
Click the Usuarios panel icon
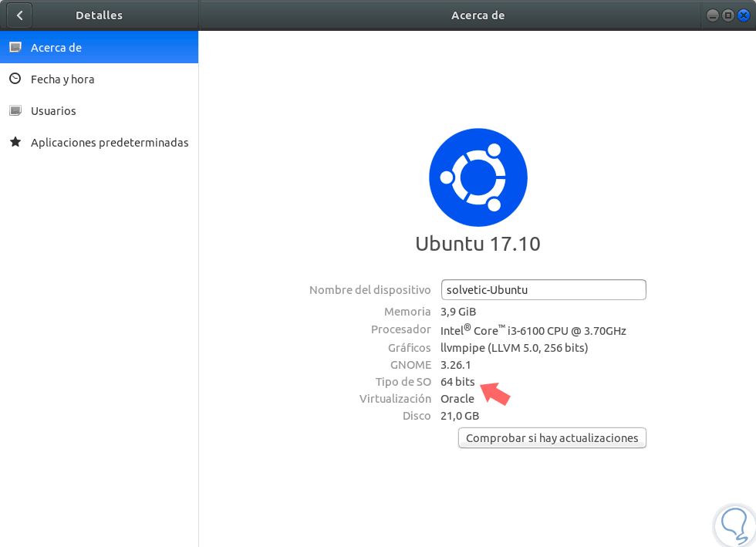15,110
